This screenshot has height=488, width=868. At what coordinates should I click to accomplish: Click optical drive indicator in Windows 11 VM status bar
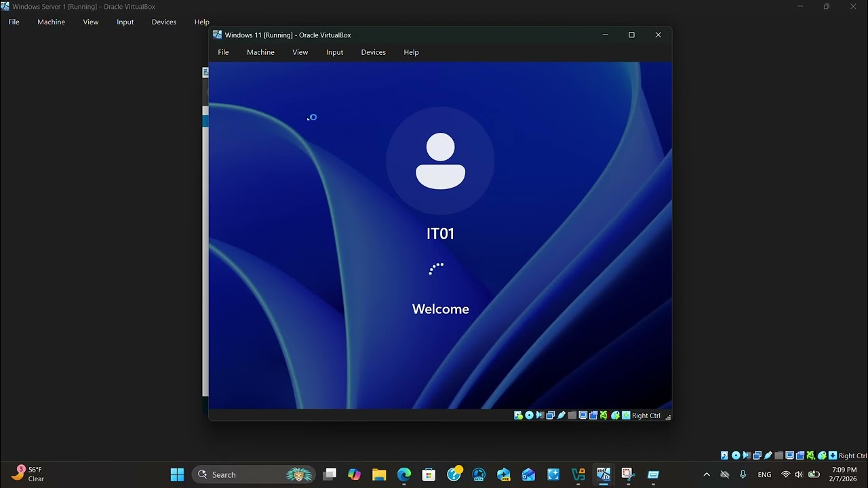click(529, 415)
